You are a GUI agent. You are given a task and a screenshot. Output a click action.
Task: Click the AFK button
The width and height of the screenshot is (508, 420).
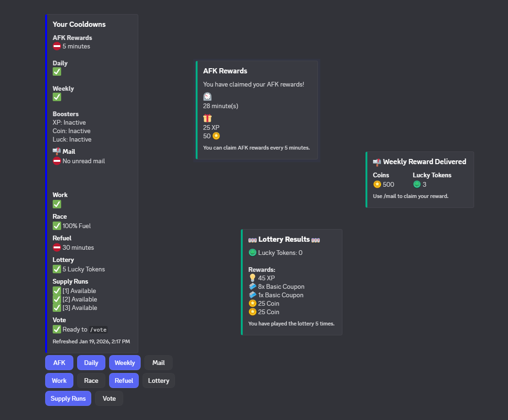tap(59, 363)
